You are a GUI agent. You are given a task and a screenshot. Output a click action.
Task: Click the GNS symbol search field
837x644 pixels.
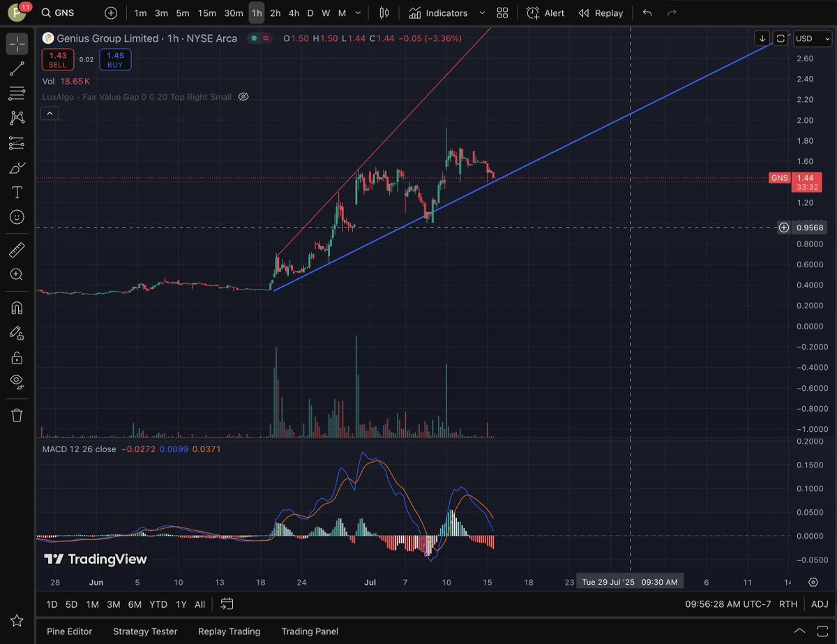point(59,13)
